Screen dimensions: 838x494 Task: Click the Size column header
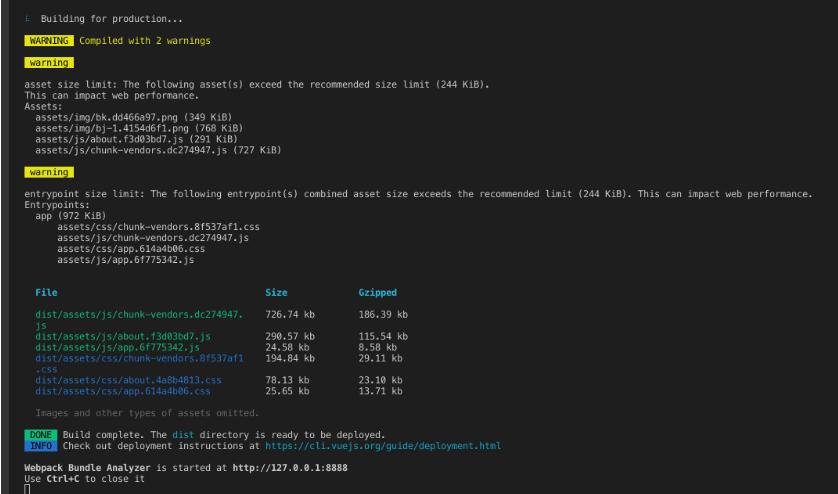click(276, 294)
